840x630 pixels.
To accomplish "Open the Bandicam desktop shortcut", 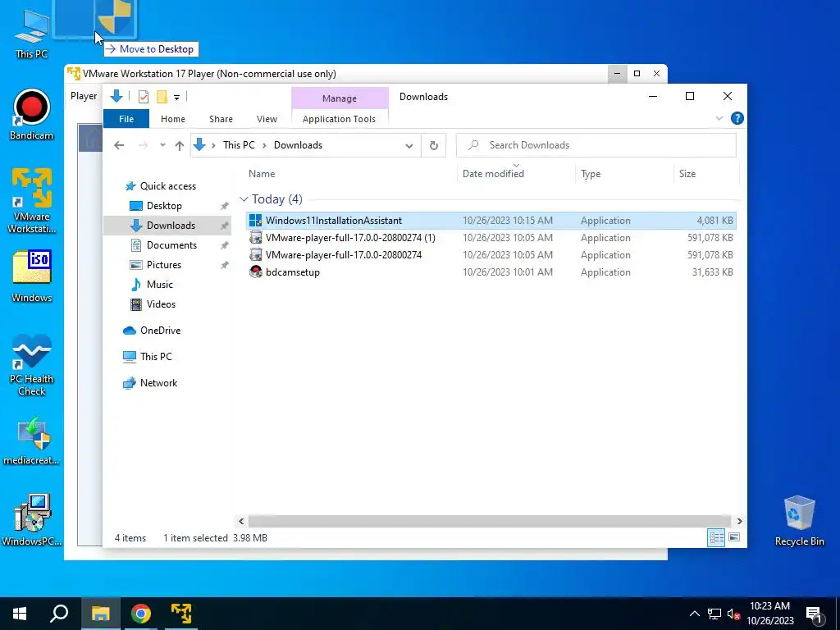I will (32, 115).
